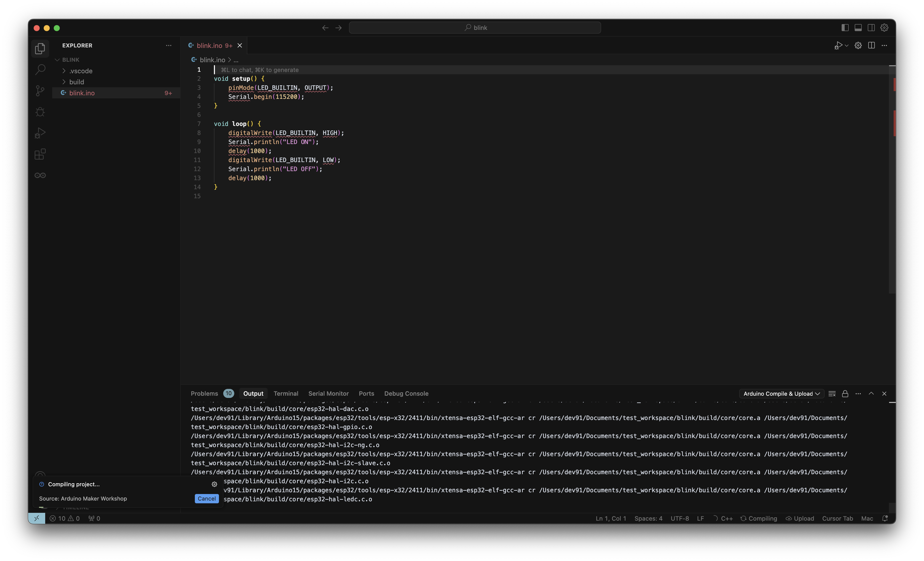Open the Extensions view
924x561 pixels.
40,154
